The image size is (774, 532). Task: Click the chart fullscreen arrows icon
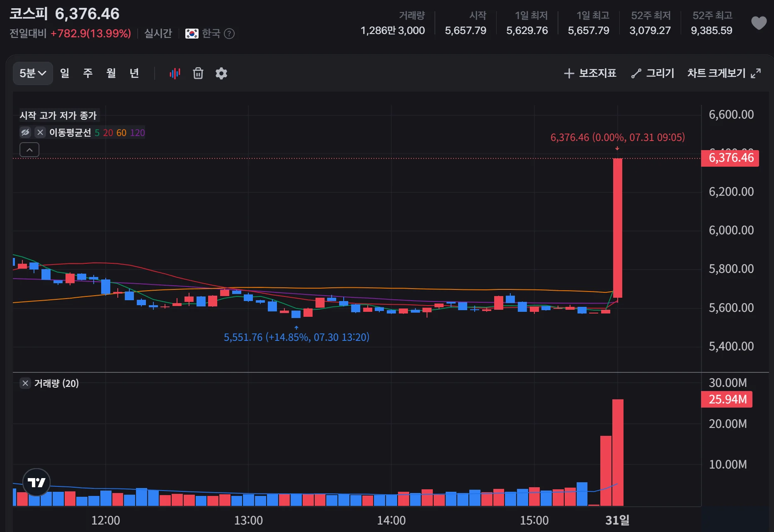pyautogui.click(x=756, y=73)
